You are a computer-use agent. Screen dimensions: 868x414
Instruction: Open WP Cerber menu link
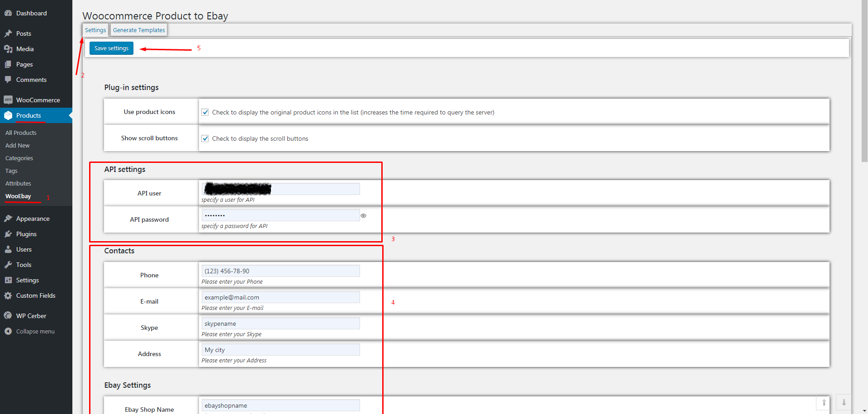31,316
